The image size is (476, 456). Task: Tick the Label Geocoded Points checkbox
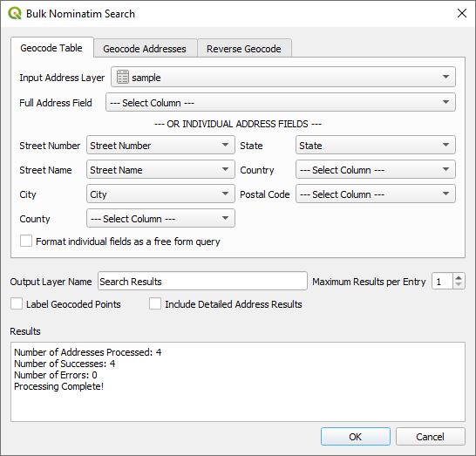(17, 303)
